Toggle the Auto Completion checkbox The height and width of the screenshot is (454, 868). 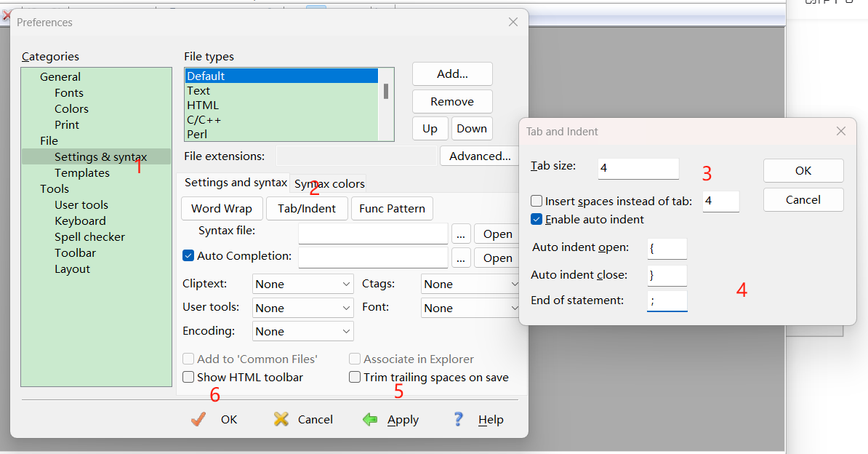pyautogui.click(x=188, y=255)
